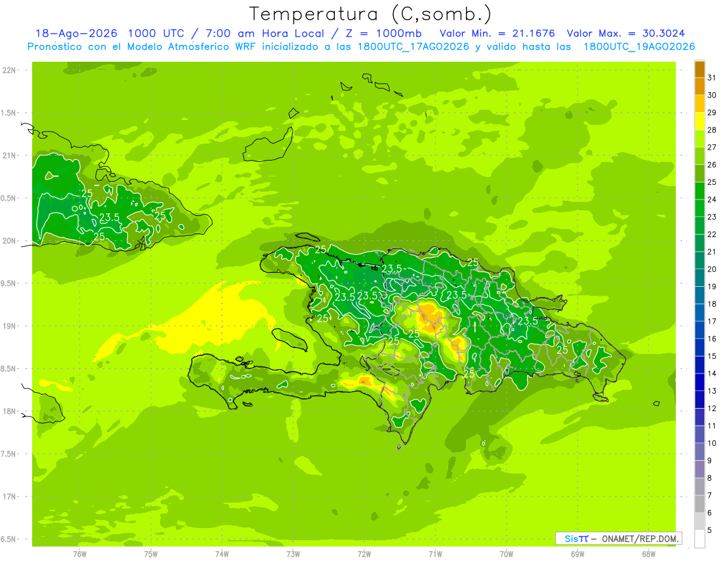
Task: Select the date '18-Ago-2026'
Action: pos(76,33)
